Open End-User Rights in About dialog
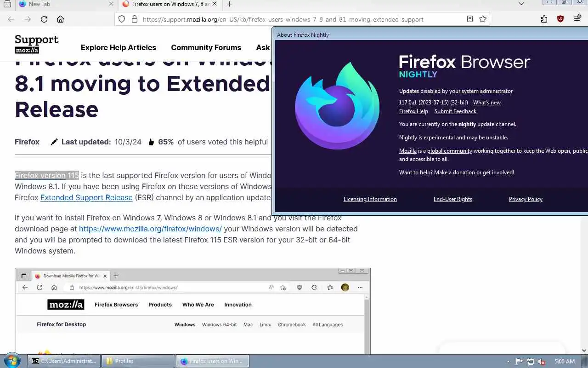 (x=453, y=199)
